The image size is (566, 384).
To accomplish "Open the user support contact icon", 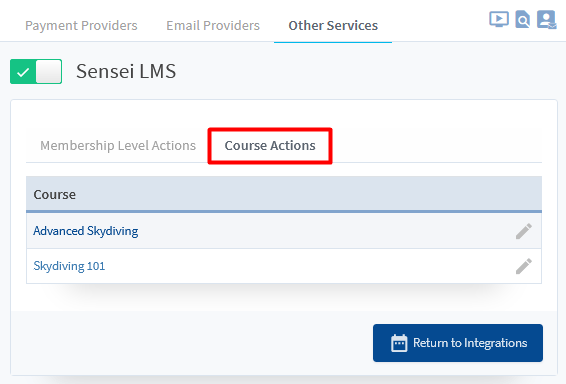I will 547,19.
